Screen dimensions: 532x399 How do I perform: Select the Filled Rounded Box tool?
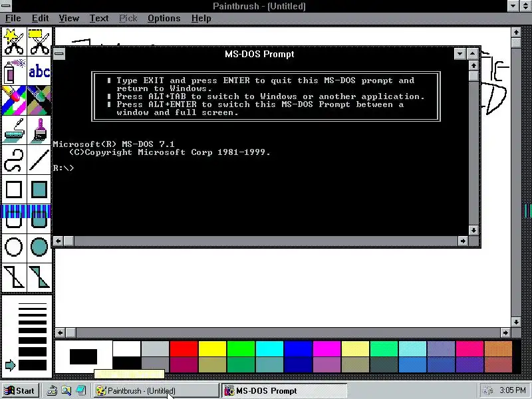pos(39,219)
